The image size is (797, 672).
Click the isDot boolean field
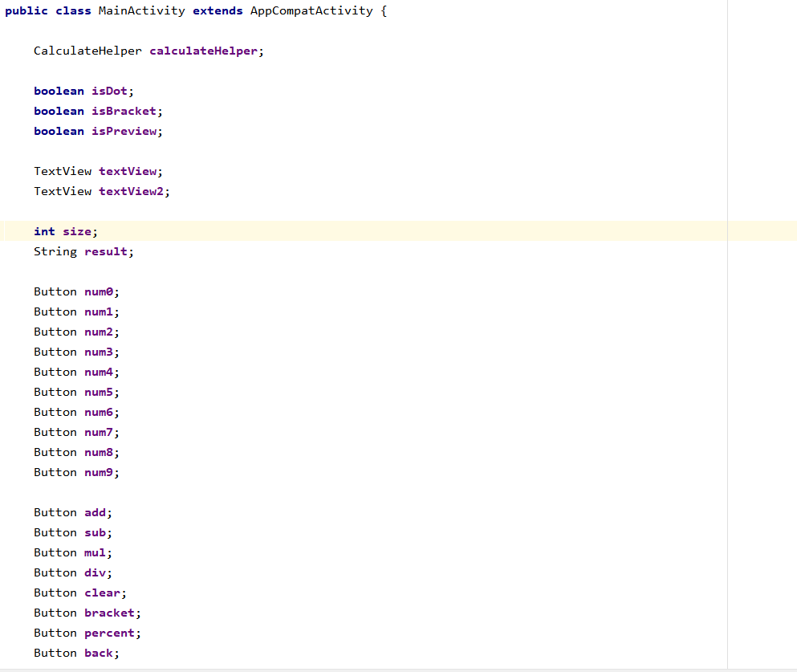click(109, 91)
